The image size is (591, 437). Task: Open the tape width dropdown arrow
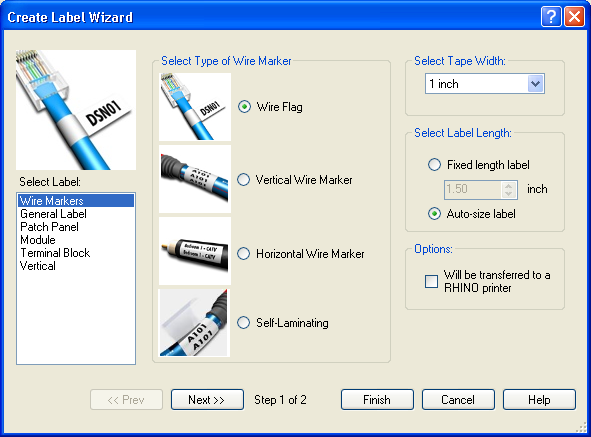[536, 83]
